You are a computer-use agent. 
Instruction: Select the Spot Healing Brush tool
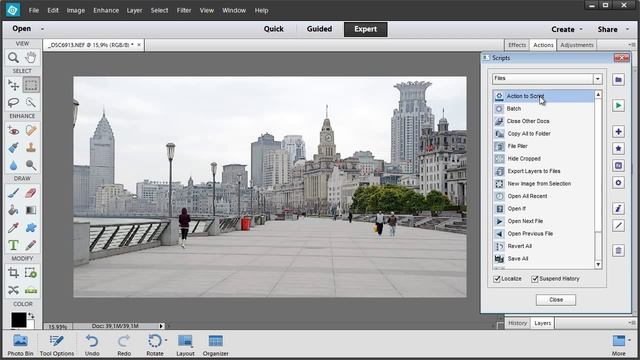click(x=31, y=131)
